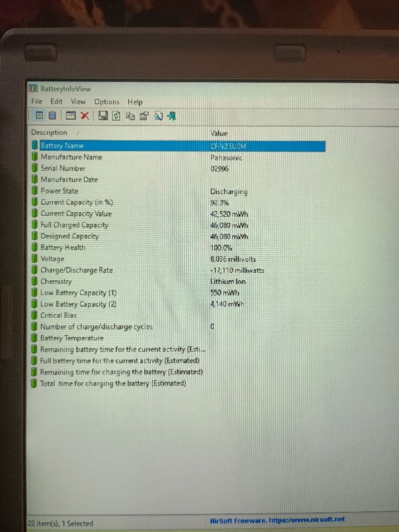
Task: Click the Value column header
Action: click(219, 133)
